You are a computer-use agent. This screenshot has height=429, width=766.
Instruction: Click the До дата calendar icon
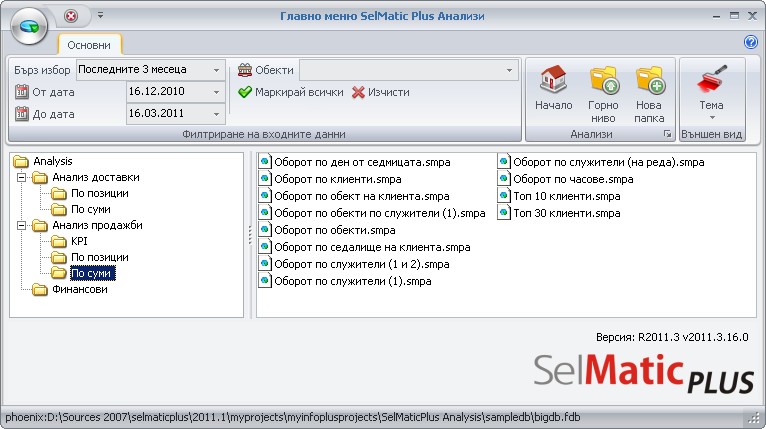pyautogui.click(x=21, y=114)
